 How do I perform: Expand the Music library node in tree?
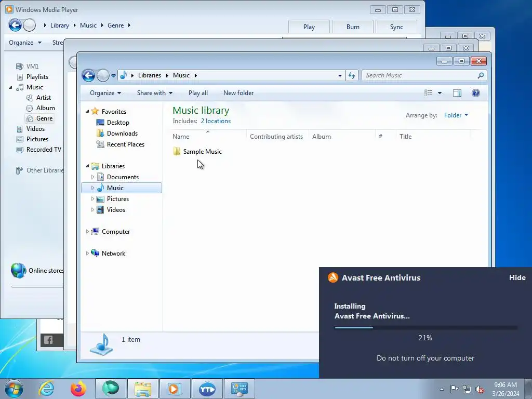92,188
